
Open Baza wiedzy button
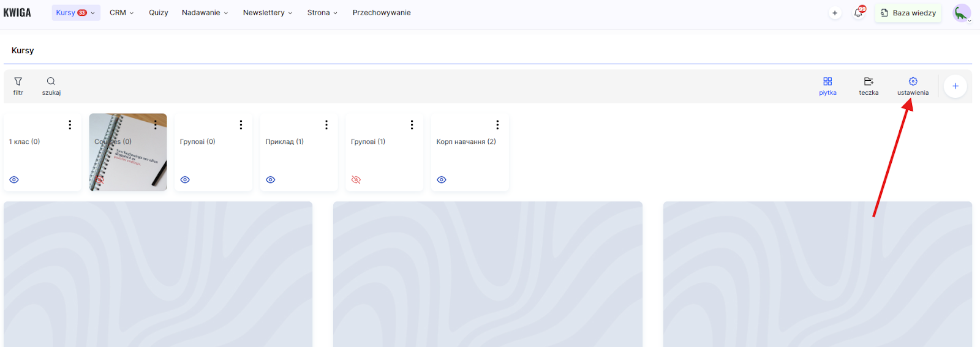pos(908,13)
